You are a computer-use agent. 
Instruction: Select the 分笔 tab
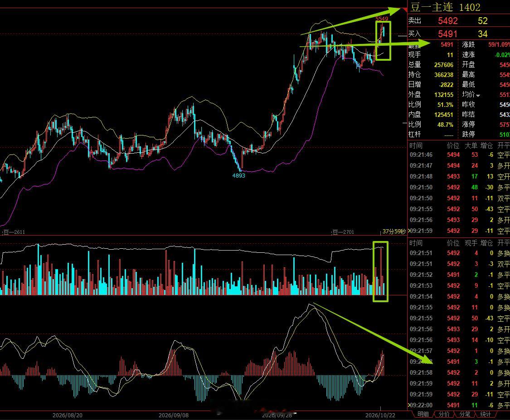465,414
